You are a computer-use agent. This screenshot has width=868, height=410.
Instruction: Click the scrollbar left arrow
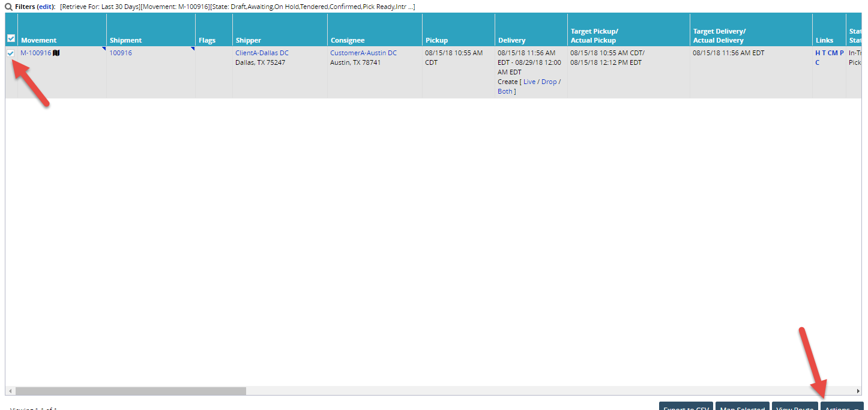coord(10,391)
